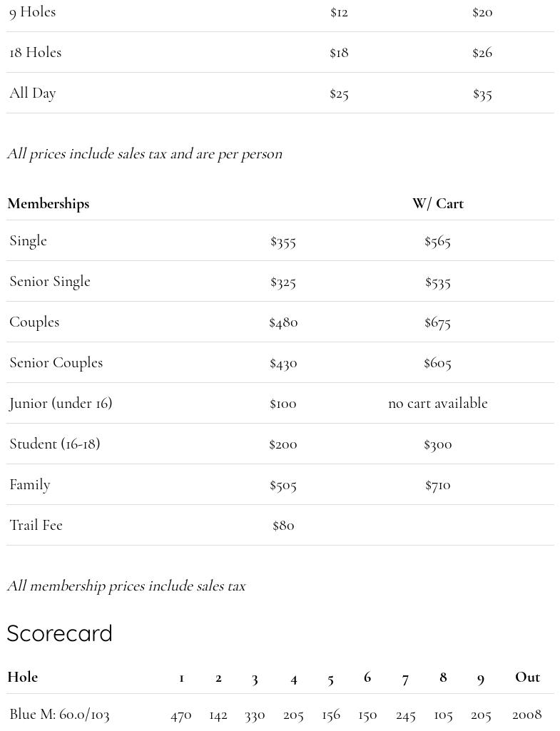The width and height of the screenshot is (560, 731).
Task: Click the Junior (under 16) label
Action: click(x=61, y=404)
